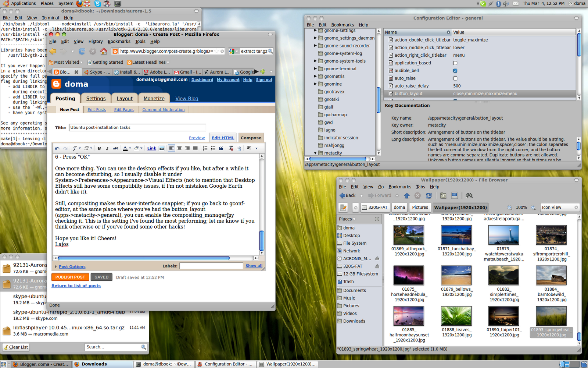Navigate to the Pictures path button
This screenshot has width=588, height=368.
coord(420,208)
